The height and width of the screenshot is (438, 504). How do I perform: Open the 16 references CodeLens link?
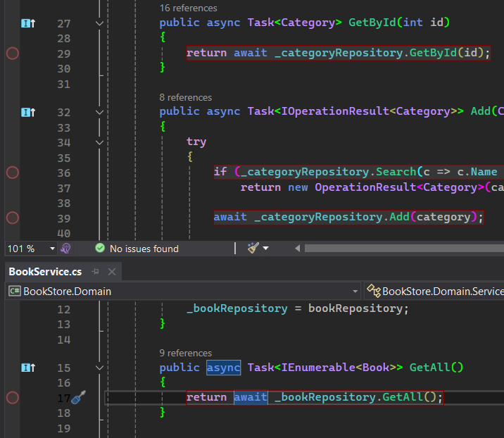(188, 8)
